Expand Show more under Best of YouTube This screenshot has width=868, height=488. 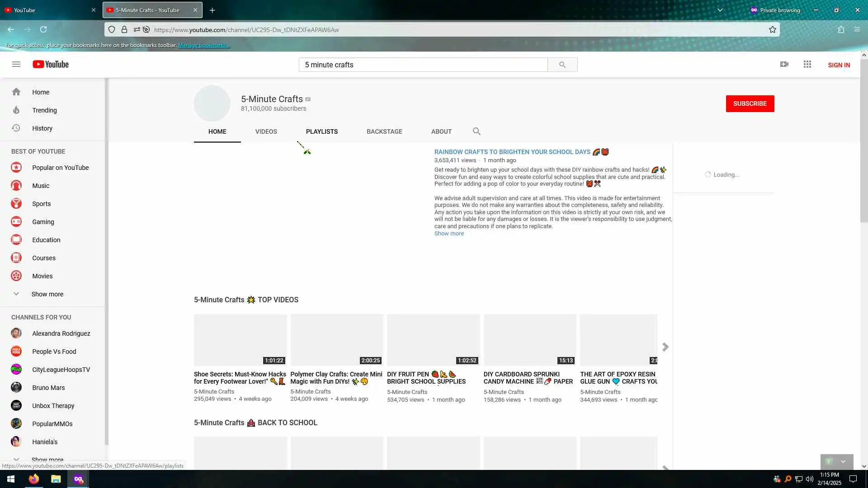[x=47, y=294]
